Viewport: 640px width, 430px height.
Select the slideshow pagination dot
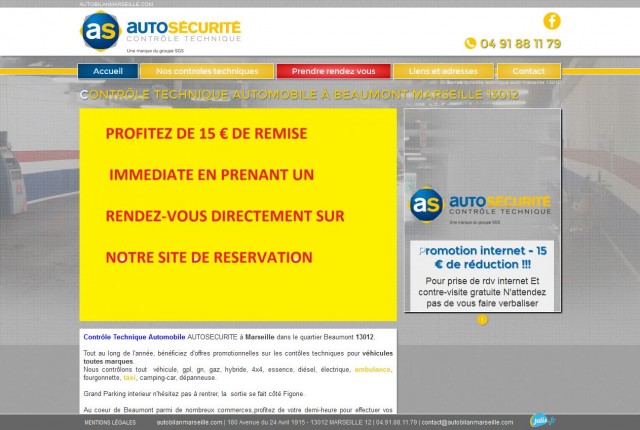tap(482, 320)
